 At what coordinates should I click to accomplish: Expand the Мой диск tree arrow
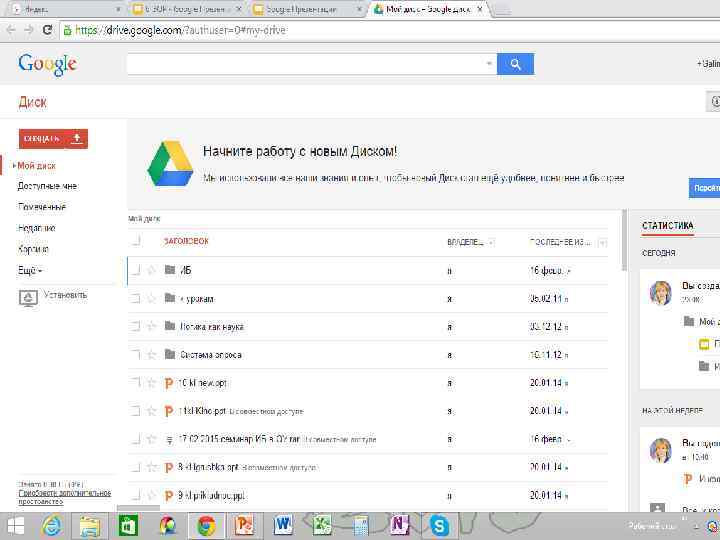[x=14, y=166]
